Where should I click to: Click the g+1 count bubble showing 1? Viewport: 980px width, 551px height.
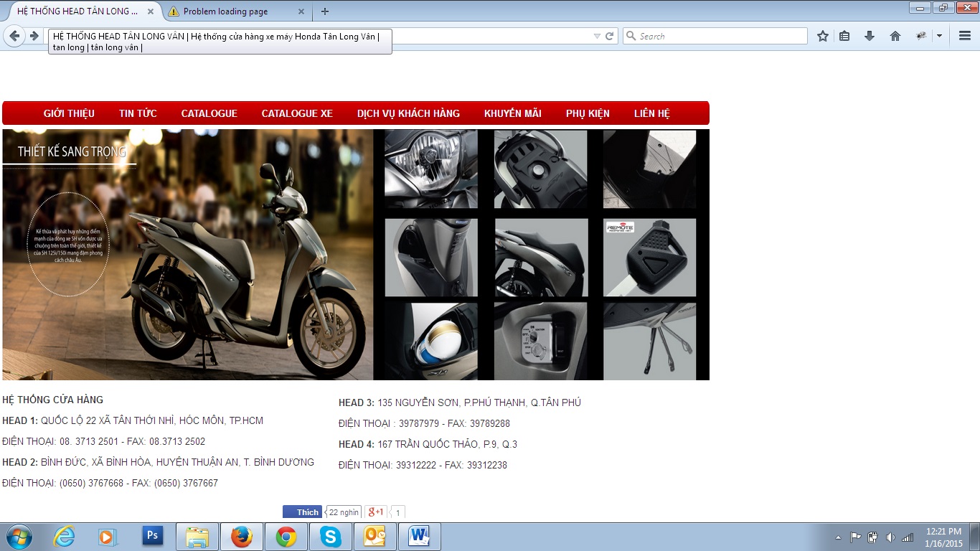coord(398,512)
